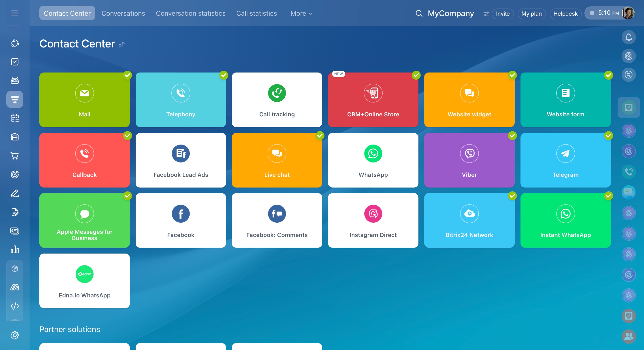Open the Viber connector tile
Screen dimensions: 644x350
469,160
